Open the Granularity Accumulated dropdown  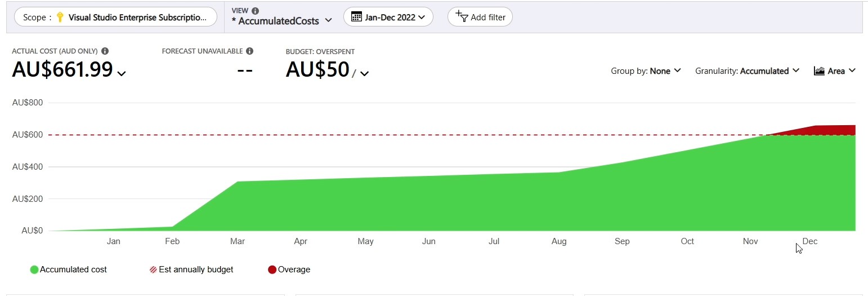coord(747,71)
